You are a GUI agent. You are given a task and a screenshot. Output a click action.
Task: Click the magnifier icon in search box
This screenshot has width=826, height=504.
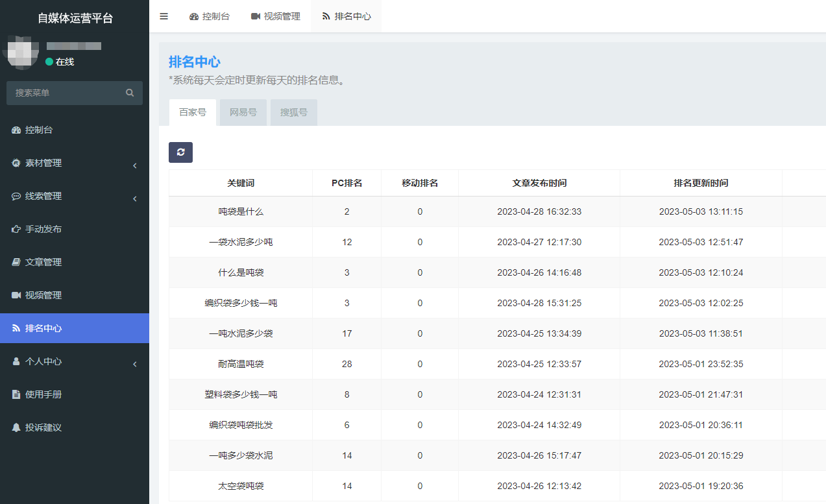tap(130, 93)
